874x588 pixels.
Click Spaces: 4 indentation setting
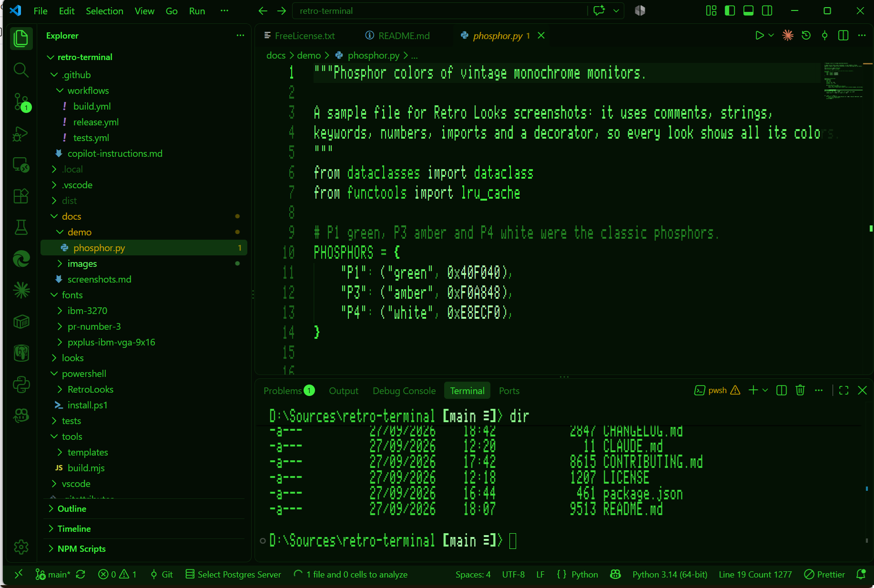coord(473,574)
